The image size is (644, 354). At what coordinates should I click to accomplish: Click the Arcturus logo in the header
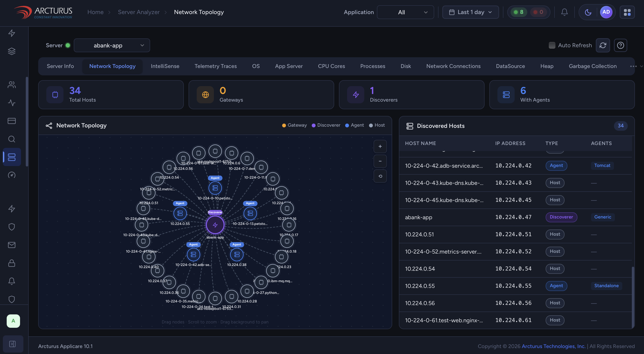pyautogui.click(x=43, y=12)
